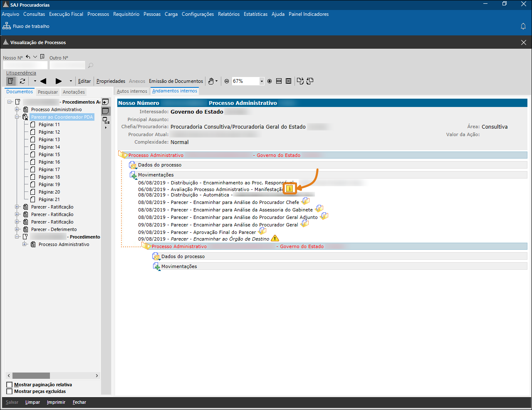
Task: Open the zoom percentage dropdown
Action: coord(262,81)
